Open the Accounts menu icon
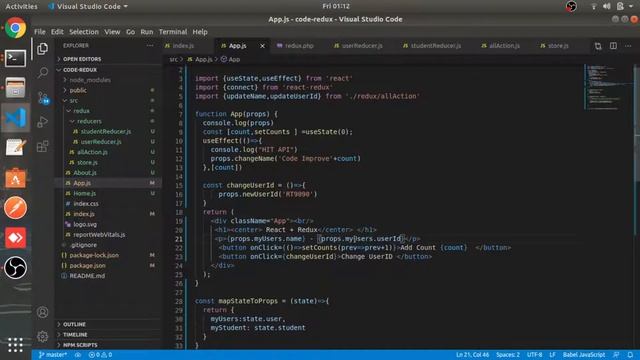 coord(42,312)
